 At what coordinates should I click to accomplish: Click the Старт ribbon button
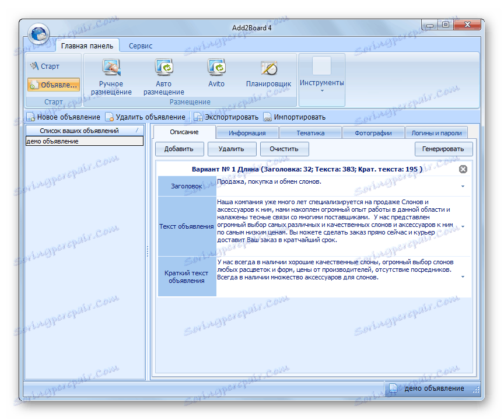[45, 66]
